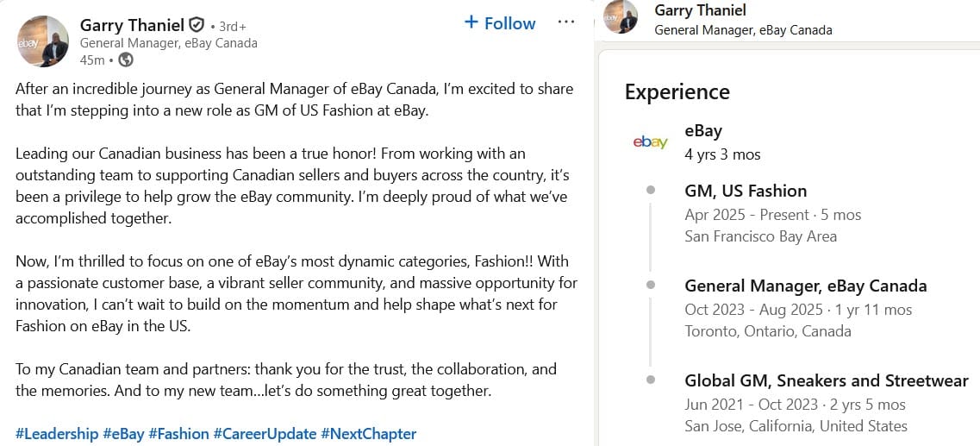
Task: Click the verified badge next to Garry Thaniel
Action: click(x=197, y=24)
